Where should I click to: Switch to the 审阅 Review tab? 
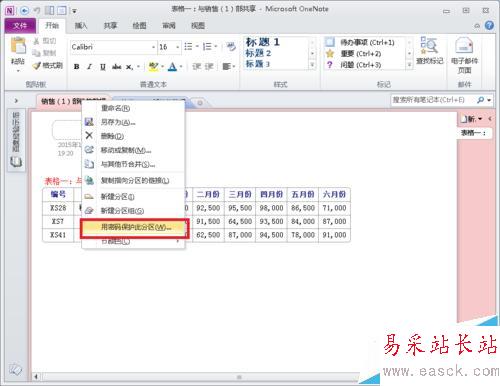pyautogui.click(x=169, y=26)
